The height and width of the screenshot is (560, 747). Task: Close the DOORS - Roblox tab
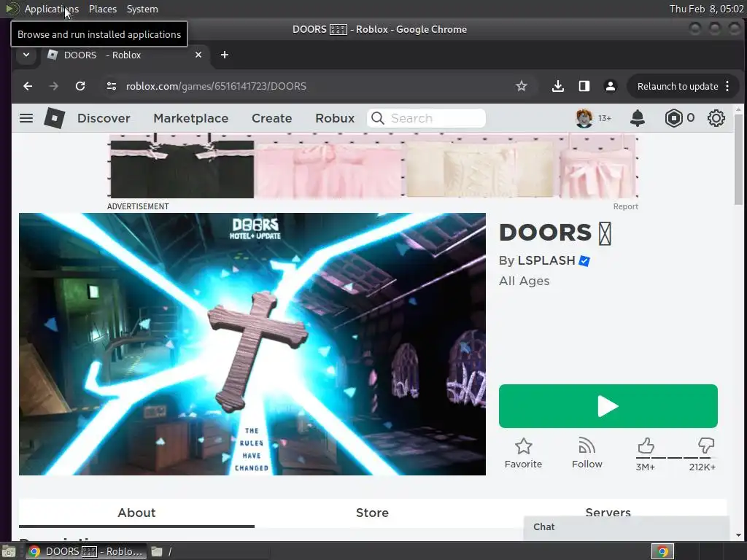tap(198, 55)
